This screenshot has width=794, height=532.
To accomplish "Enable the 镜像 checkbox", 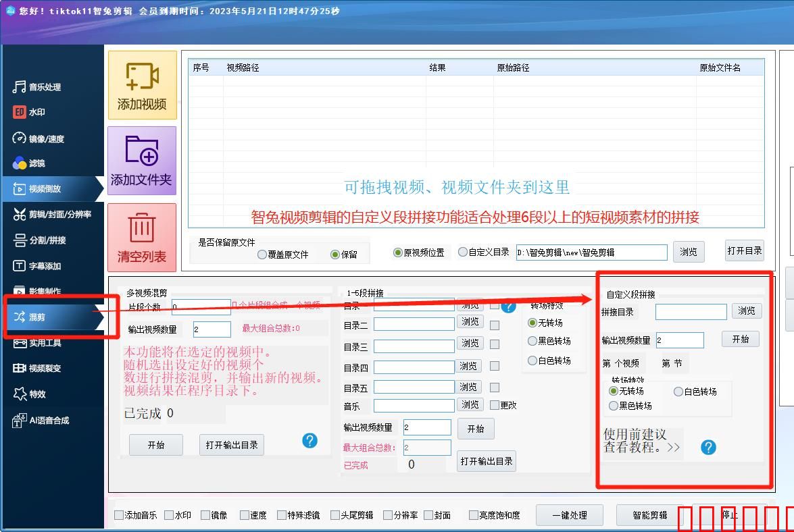I will 214,515.
